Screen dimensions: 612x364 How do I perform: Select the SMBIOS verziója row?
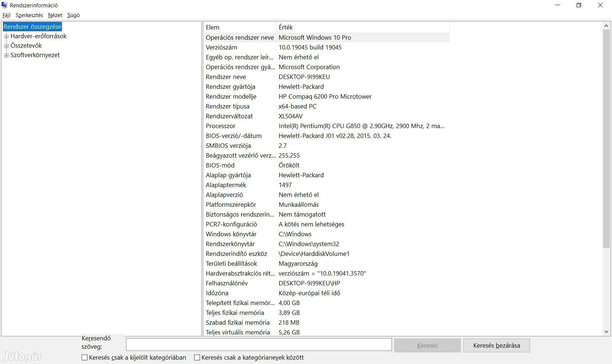pos(327,146)
